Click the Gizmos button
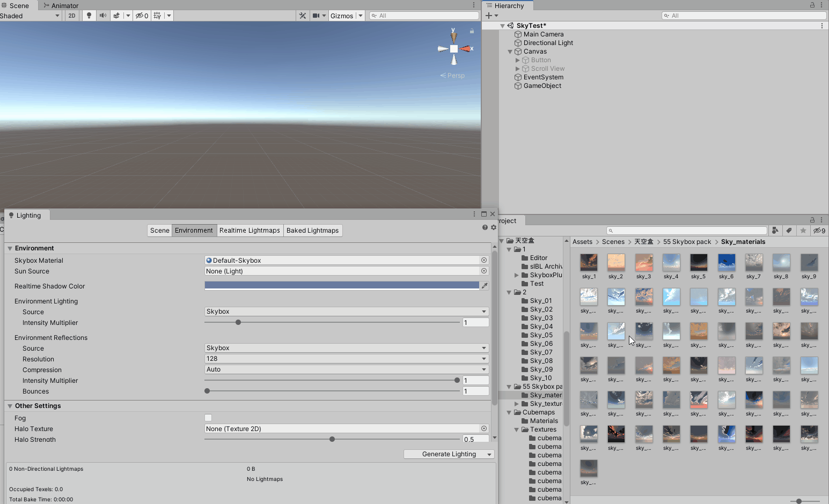829x504 pixels. point(342,16)
